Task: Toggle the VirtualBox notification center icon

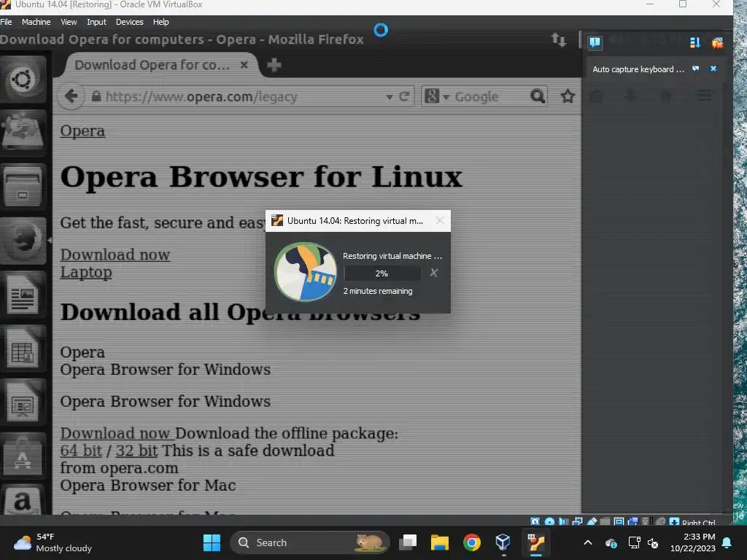Action: point(595,43)
